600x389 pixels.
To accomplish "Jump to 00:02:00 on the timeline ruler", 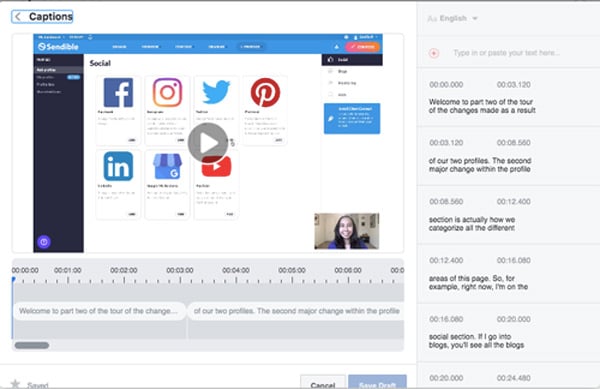I will coord(124,270).
